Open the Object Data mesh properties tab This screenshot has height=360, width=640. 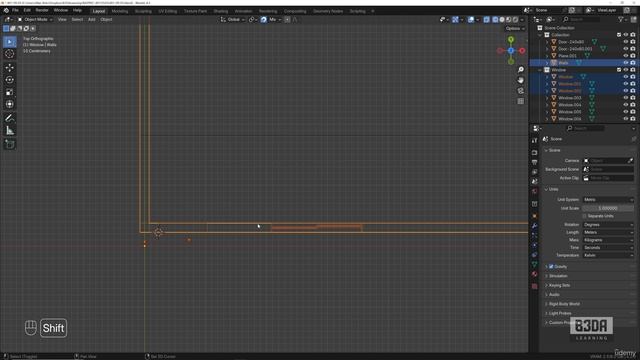click(x=535, y=264)
